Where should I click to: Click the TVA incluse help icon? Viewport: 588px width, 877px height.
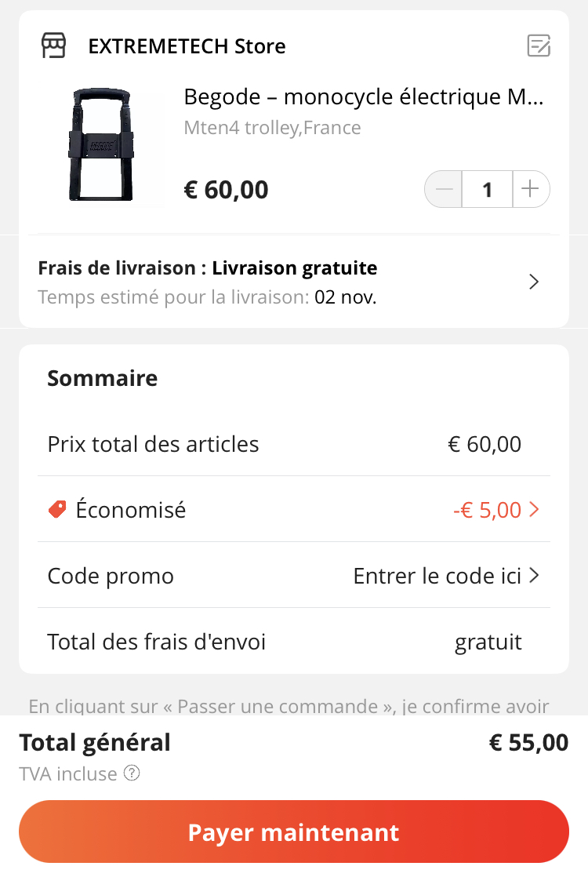(132, 773)
